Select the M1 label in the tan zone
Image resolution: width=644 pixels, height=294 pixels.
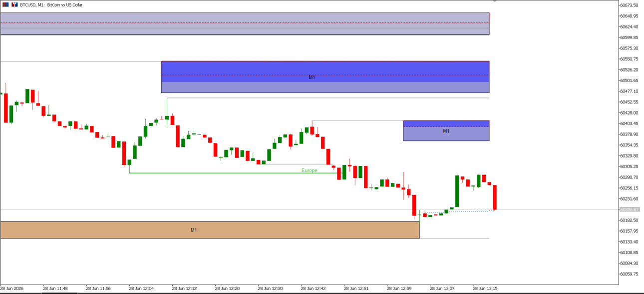click(194, 230)
